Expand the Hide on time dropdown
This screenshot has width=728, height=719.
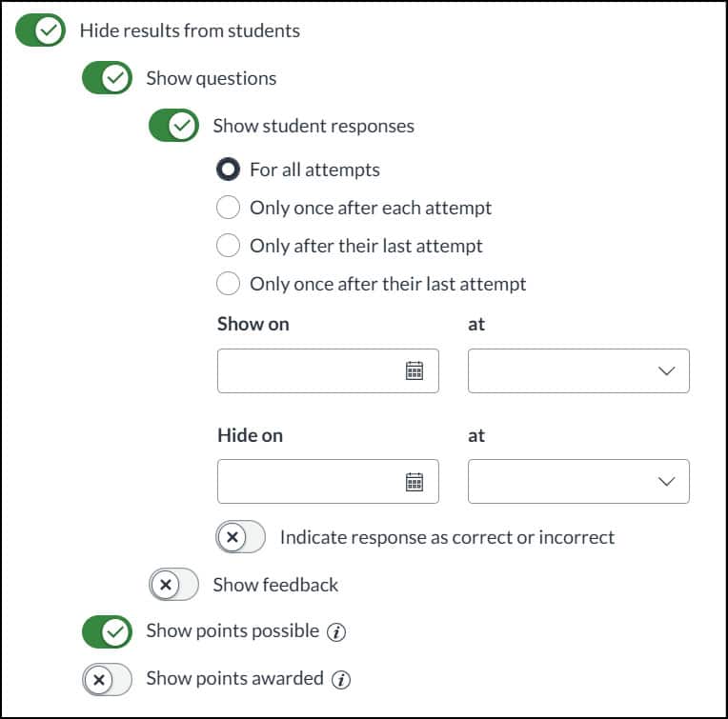tap(578, 482)
